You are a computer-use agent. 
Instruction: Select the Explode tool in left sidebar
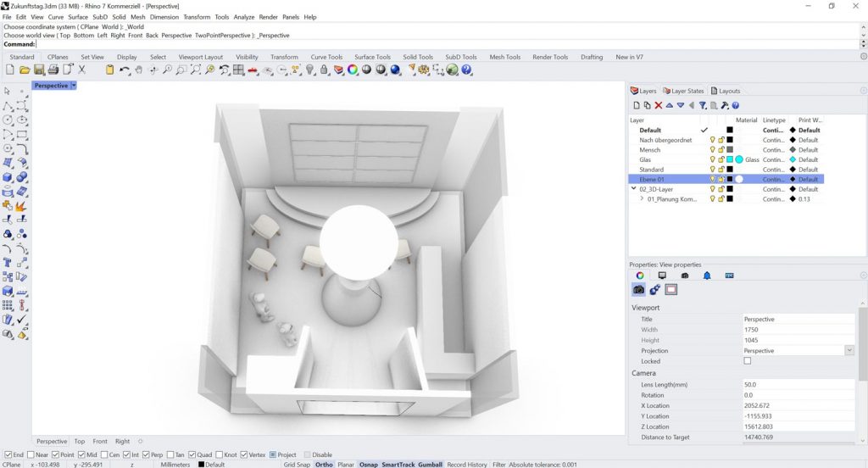click(21, 206)
